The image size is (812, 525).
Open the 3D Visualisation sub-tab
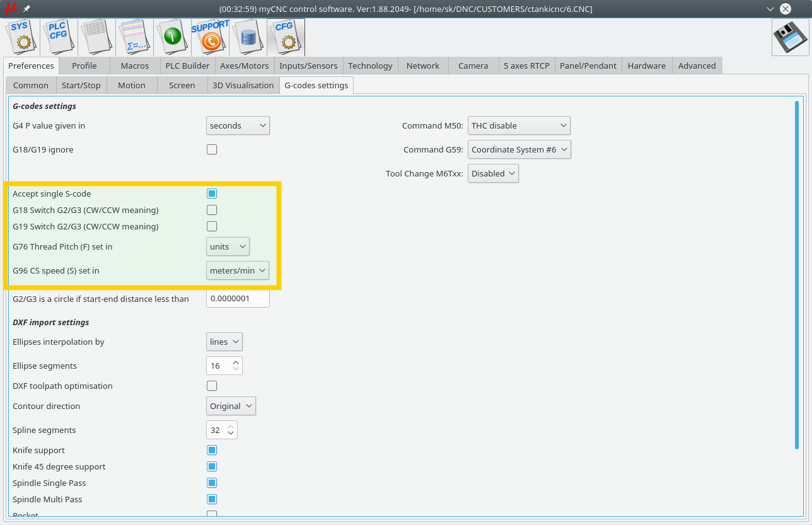click(x=243, y=85)
